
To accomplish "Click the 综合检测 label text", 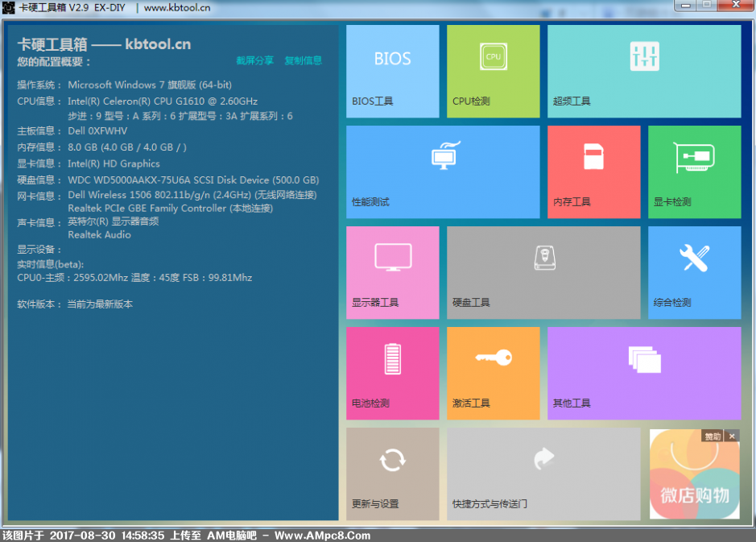I will point(672,303).
